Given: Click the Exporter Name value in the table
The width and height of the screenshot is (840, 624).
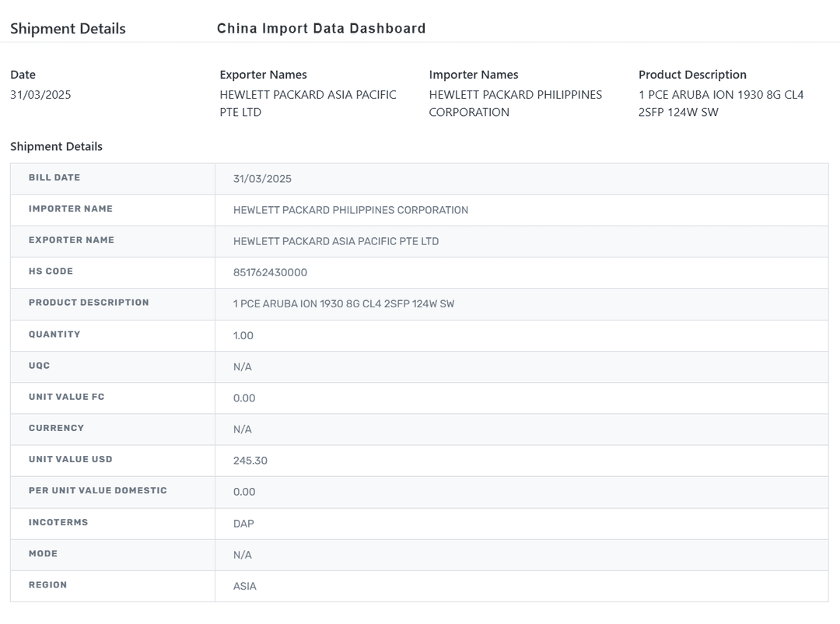Looking at the screenshot, I should pos(335,241).
